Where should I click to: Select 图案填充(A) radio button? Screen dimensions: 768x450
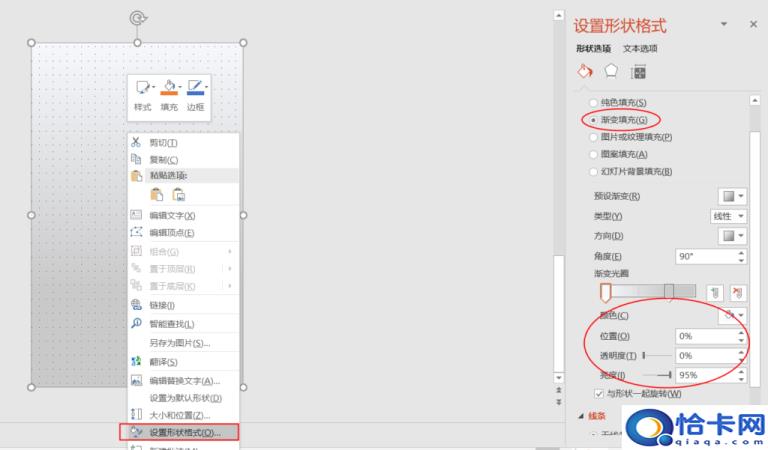[x=593, y=154]
